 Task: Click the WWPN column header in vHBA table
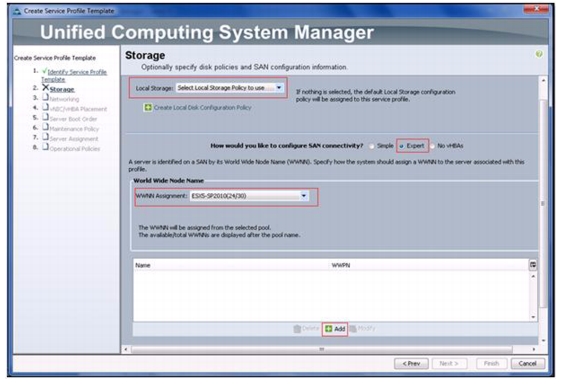coord(341,265)
